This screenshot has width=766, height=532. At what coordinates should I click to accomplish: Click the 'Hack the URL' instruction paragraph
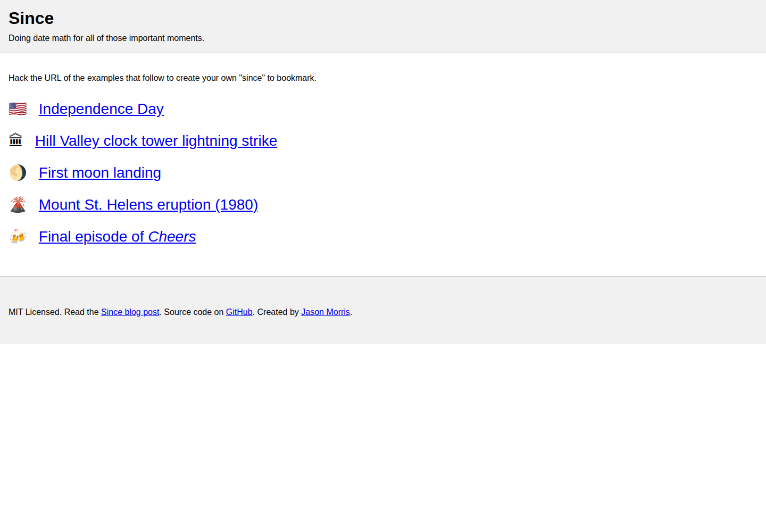click(x=162, y=78)
